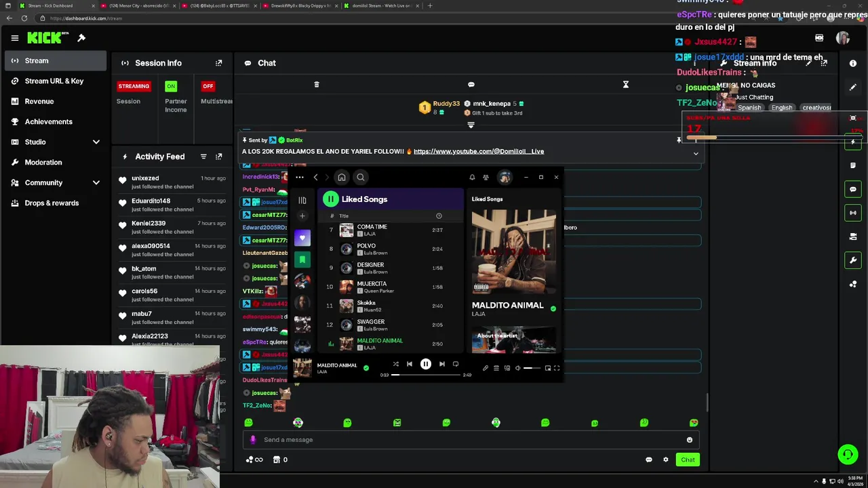The image size is (868, 488).
Task: Click the wrench icon in right sidebar
Action: [x=853, y=260]
